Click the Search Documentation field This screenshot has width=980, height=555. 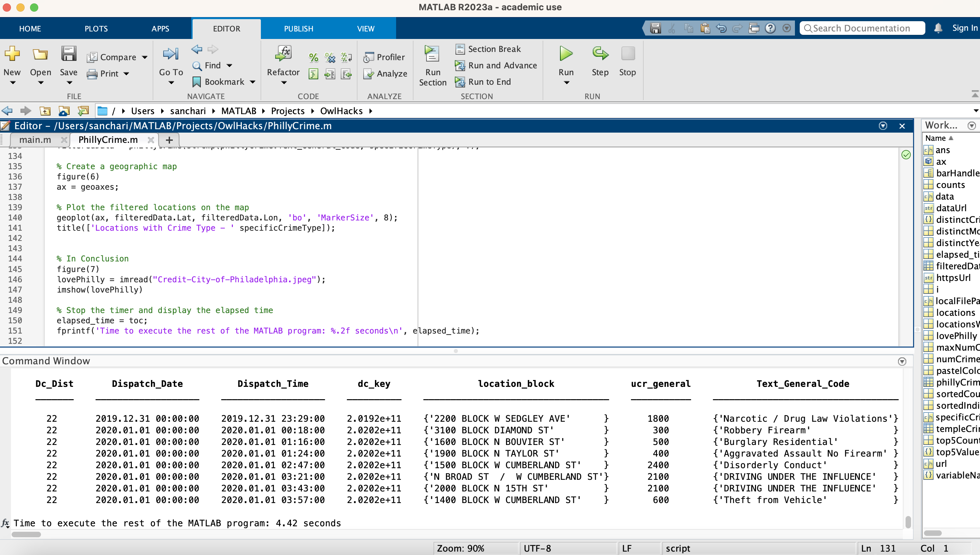862,28
